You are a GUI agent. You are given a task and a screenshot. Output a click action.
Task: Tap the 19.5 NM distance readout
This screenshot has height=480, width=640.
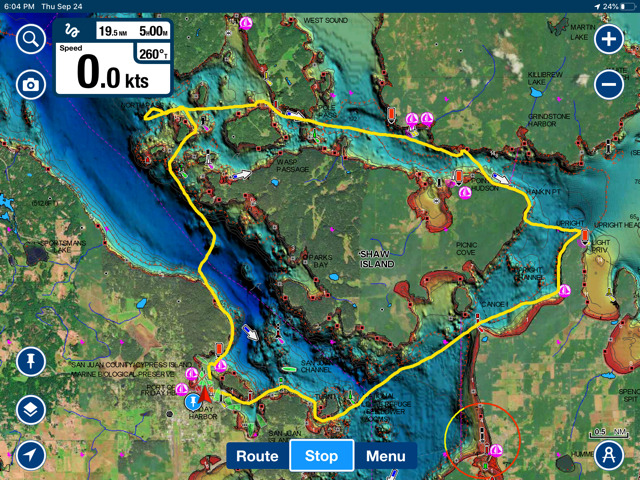coord(113,32)
